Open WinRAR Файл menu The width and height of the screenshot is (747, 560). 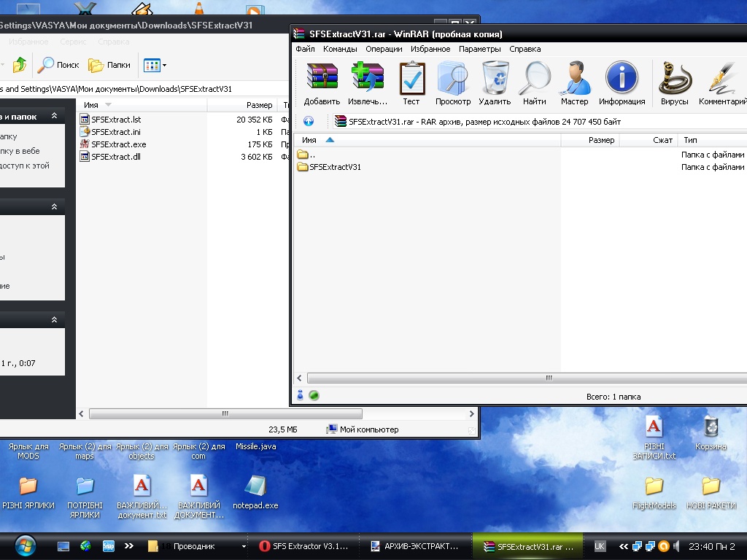coord(305,49)
